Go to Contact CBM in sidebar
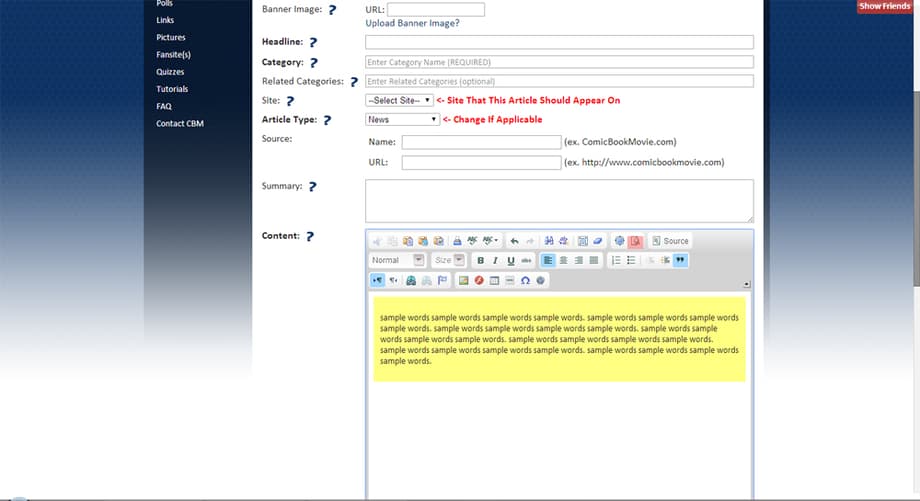Viewport: 920px width, 501px height. pyautogui.click(x=180, y=123)
